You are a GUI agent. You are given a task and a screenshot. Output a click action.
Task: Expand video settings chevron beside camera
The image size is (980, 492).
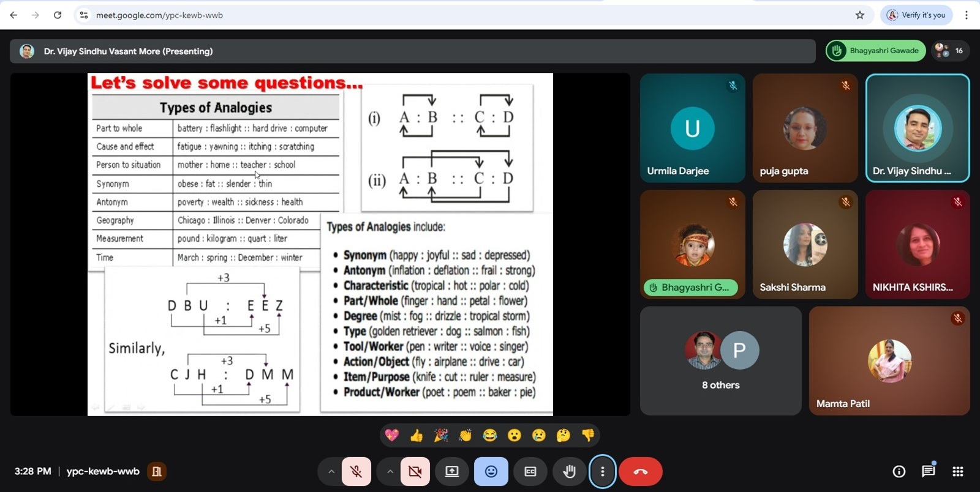click(390, 471)
